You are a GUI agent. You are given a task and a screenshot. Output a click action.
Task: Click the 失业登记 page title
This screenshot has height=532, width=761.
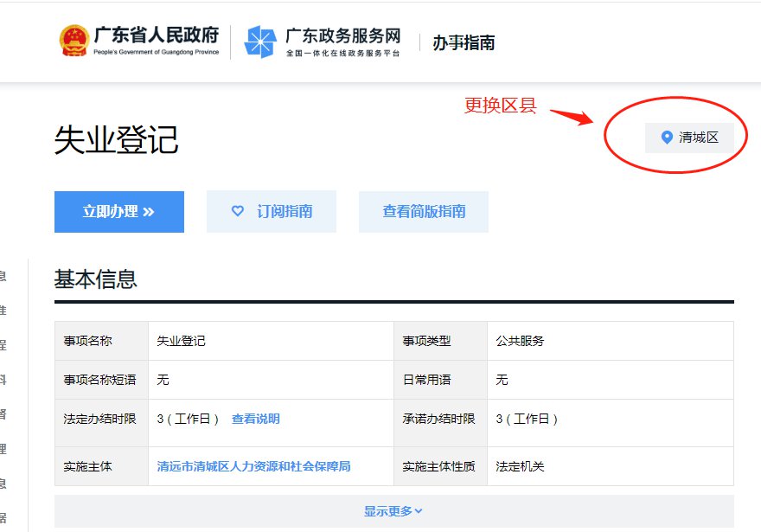pyautogui.click(x=116, y=139)
